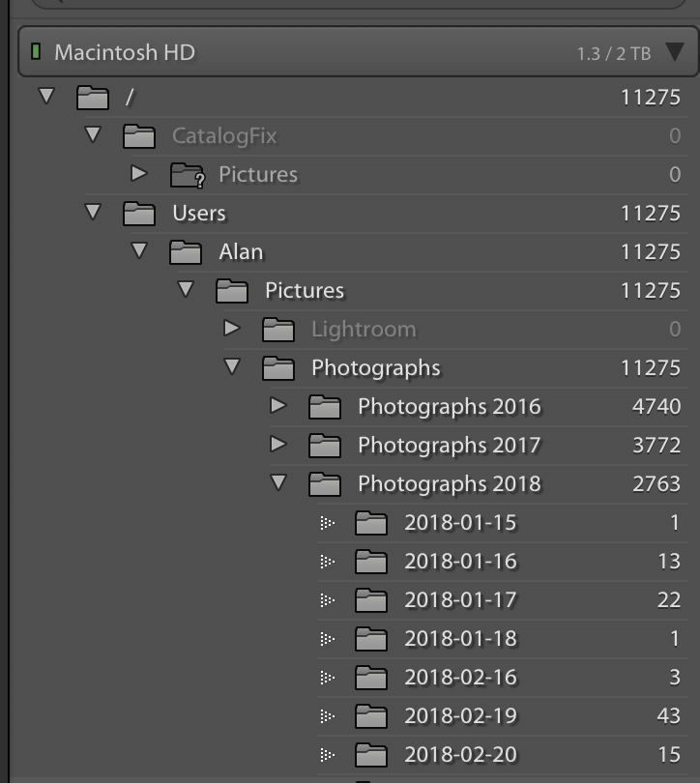
Task: Expand the Photographs 2017 folder
Action: 278,444
